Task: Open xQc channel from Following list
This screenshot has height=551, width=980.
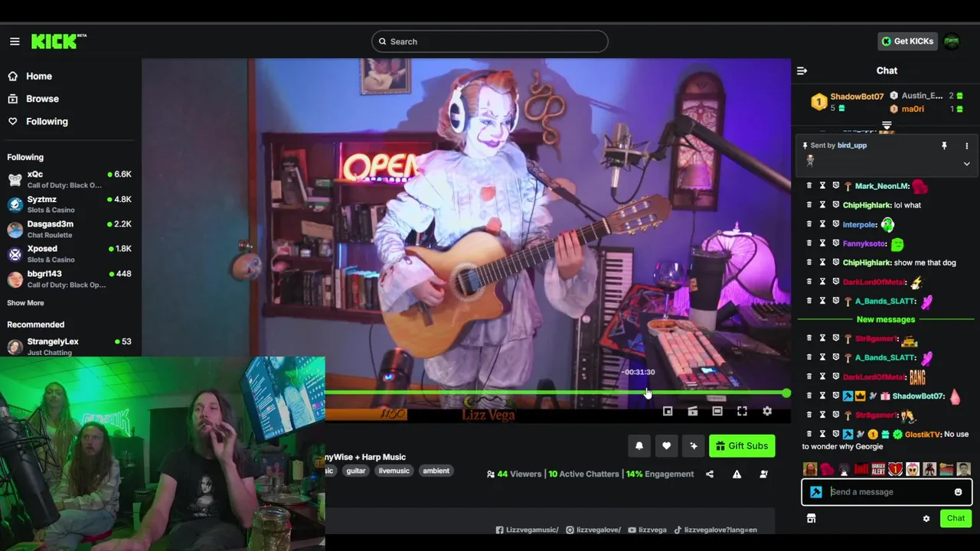Action: [69, 179]
